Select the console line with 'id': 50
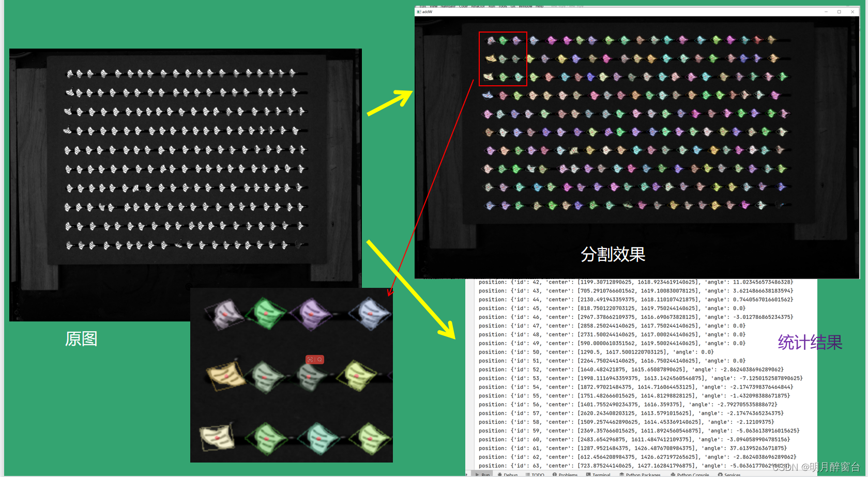The height and width of the screenshot is (477, 868). (x=596, y=352)
